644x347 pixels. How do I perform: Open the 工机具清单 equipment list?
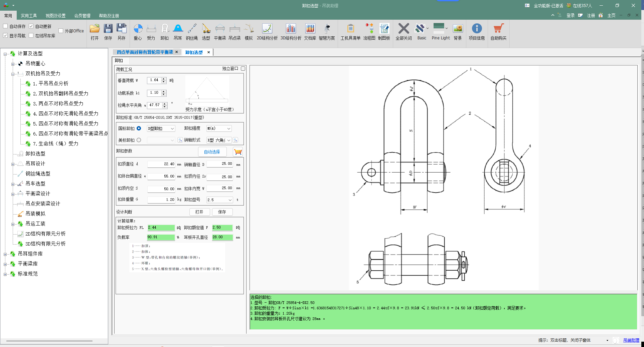[x=350, y=32]
